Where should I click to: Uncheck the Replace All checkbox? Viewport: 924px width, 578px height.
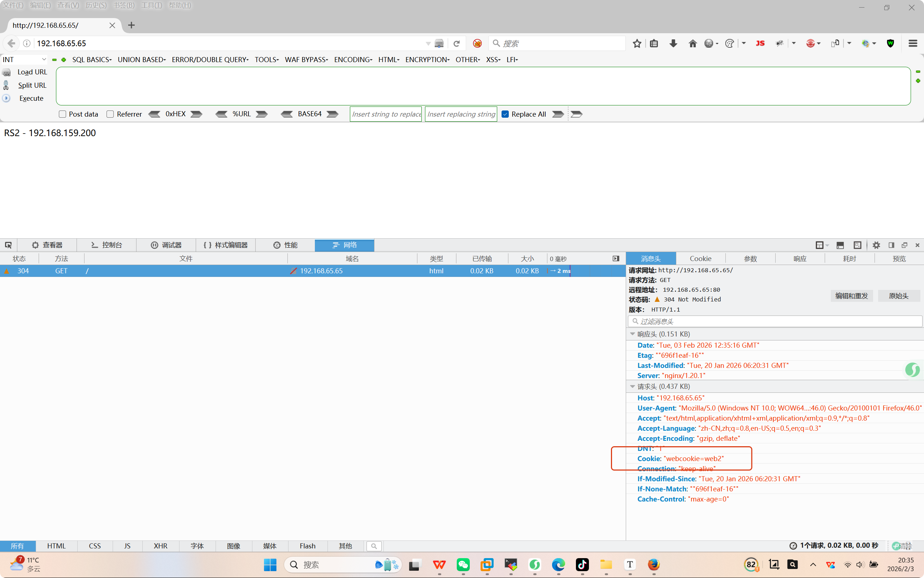click(505, 114)
